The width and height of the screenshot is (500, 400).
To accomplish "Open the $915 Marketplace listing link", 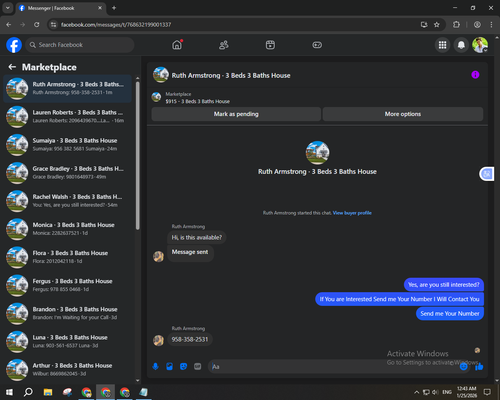I will pyautogui.click(x=197, y=101).
